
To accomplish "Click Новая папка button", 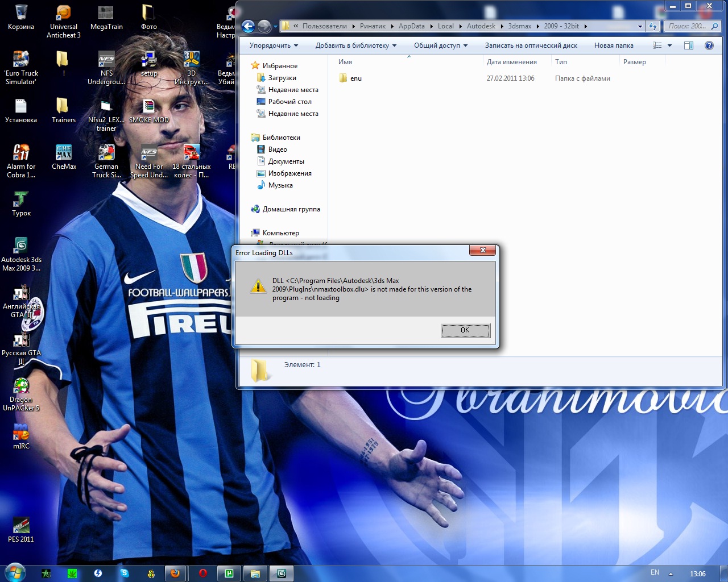I will (x=614, y=45).
